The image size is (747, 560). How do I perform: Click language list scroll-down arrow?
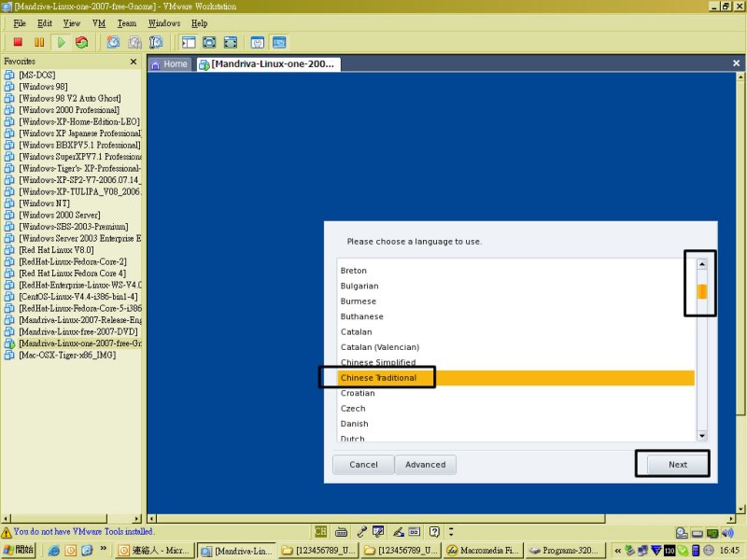click(702, 436)
